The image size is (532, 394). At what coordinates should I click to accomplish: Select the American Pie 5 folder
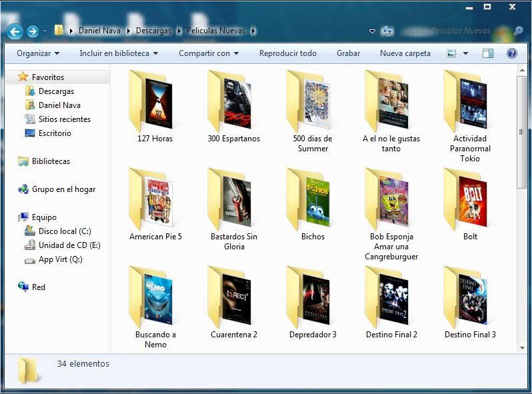point(155,204)
